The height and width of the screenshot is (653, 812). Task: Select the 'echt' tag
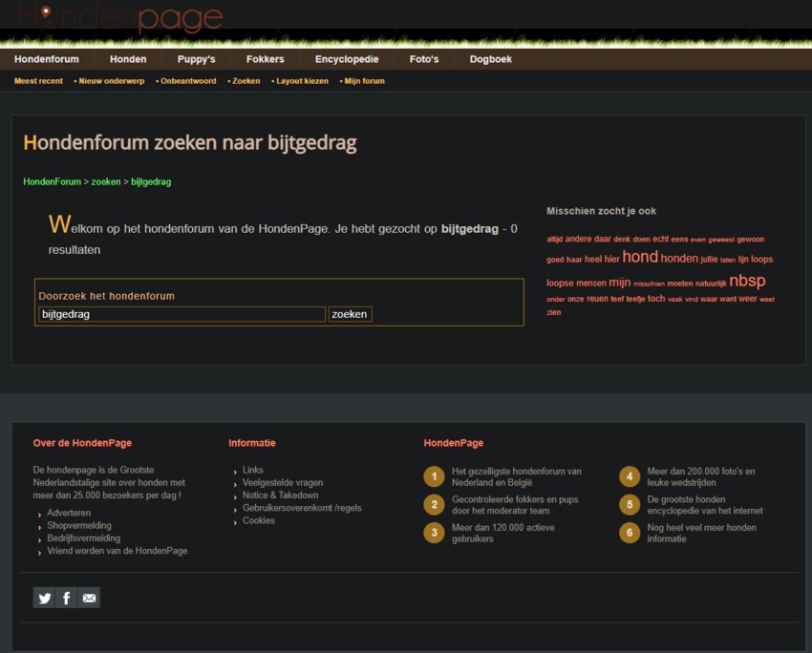point(660,239)
